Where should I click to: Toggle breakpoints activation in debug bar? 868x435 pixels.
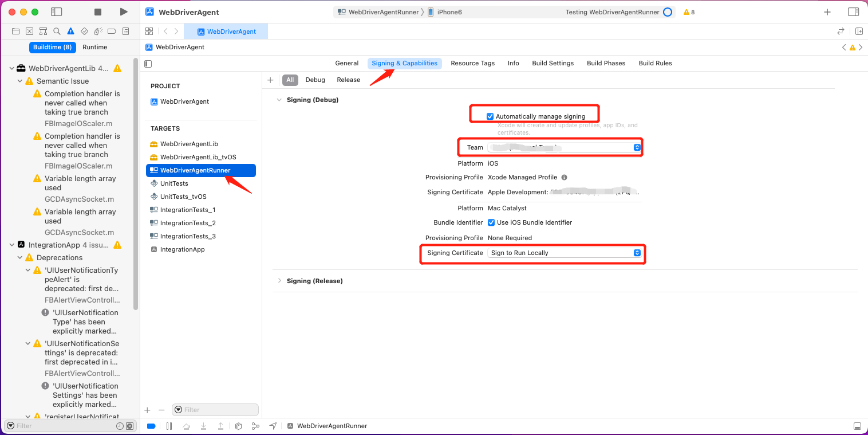click(x=151, y=426)
